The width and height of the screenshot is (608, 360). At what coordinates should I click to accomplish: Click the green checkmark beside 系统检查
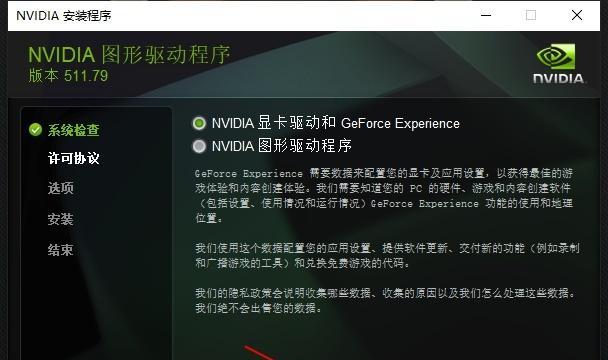point(35,130)
